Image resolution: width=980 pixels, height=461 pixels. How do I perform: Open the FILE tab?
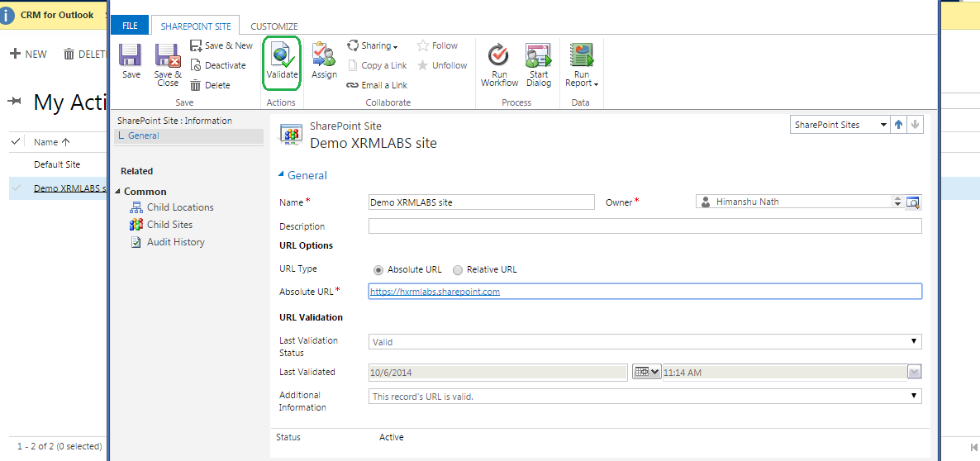point(130,26)
